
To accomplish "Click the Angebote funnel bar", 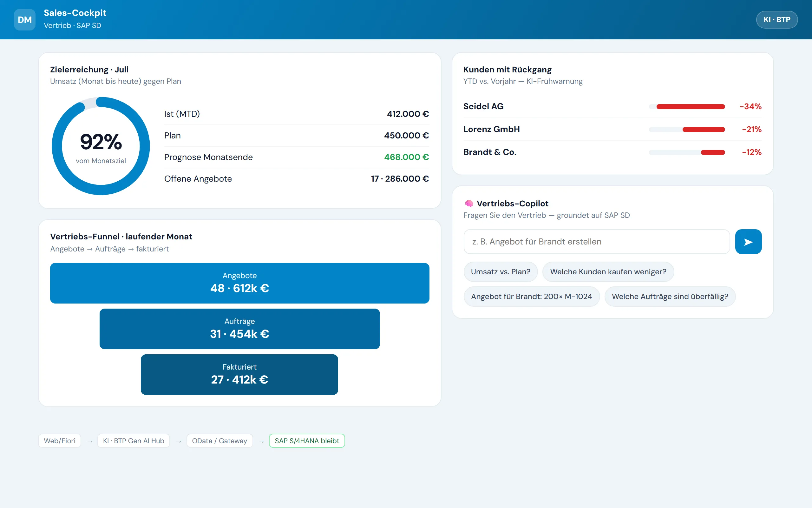I will click(x=239, y=283).
